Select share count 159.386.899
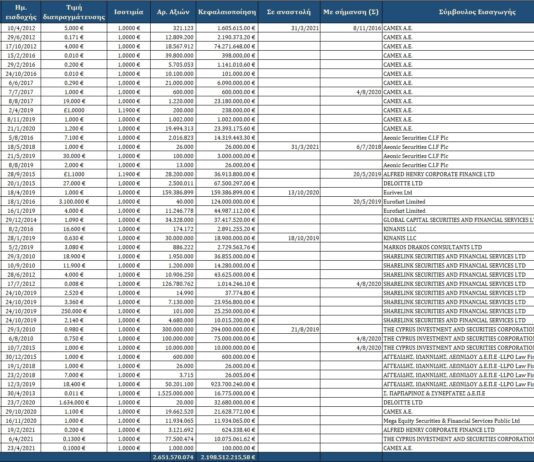534x462 pixels. [178, 193]
